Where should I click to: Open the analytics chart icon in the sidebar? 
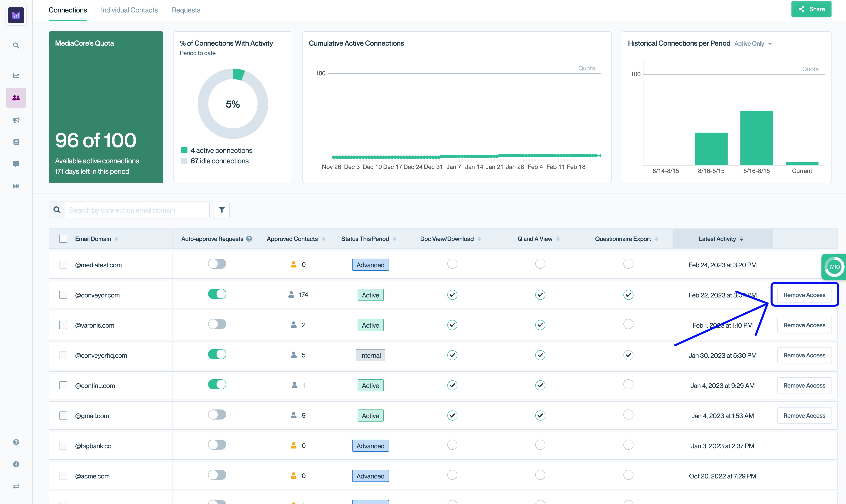[16, 75]
